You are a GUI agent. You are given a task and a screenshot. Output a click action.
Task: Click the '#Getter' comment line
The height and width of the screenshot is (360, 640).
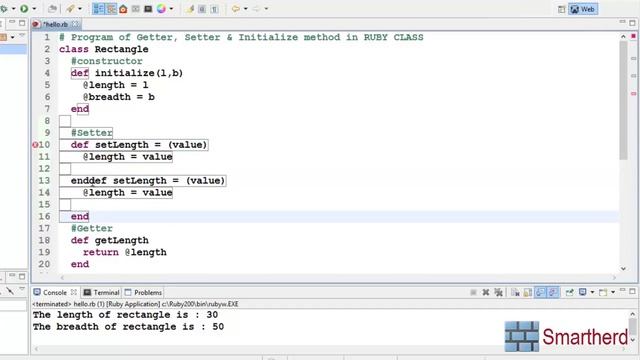(x=92, y=229)
